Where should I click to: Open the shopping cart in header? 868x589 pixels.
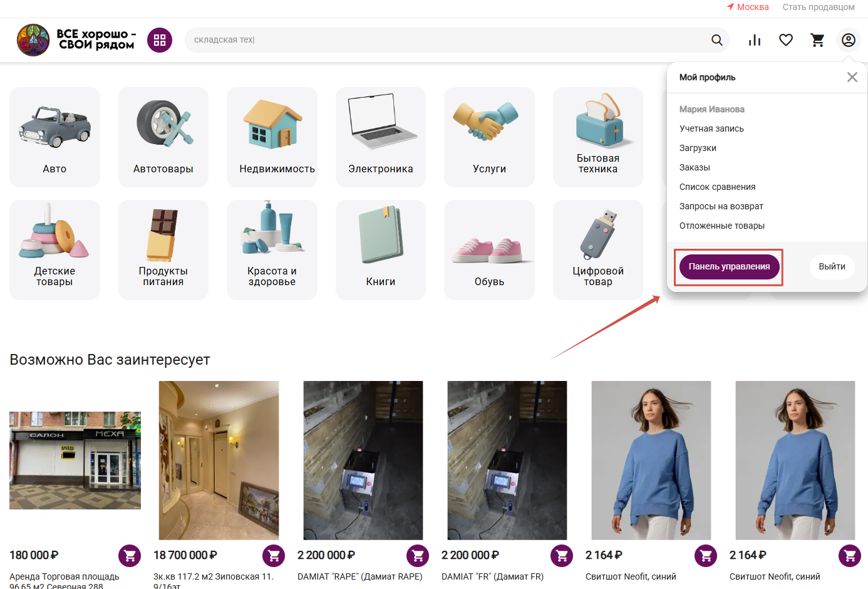(817, 40)
